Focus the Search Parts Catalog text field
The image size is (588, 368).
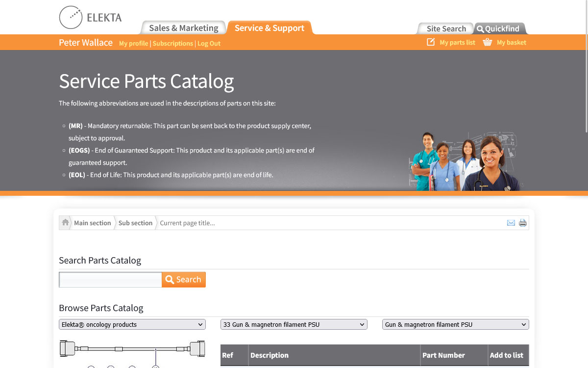110,280
